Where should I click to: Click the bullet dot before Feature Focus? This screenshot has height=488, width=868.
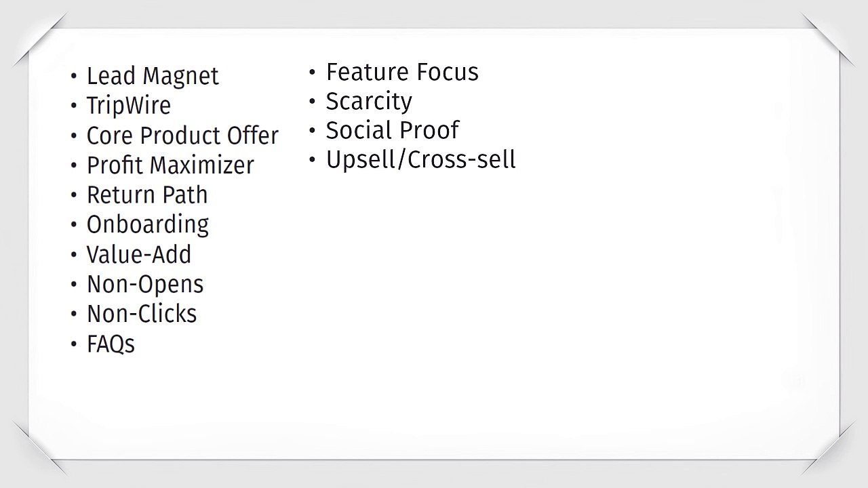[x=313, y=72]
